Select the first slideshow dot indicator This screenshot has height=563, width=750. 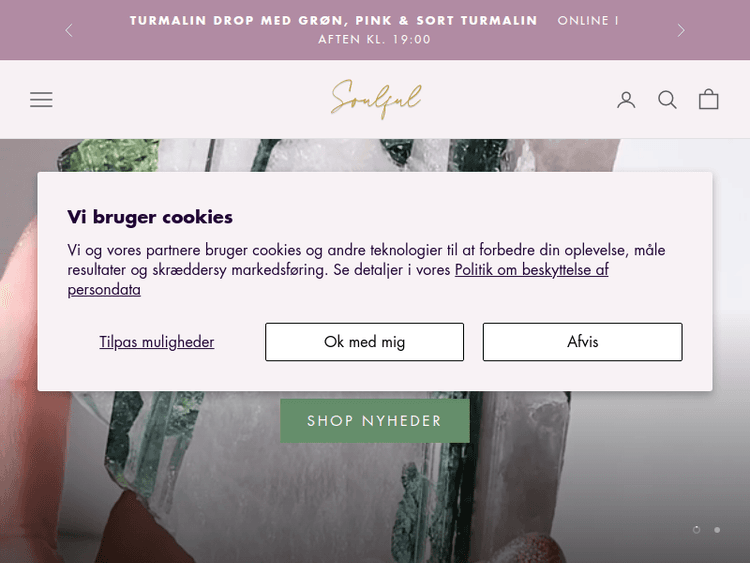(x=696, y=530)
